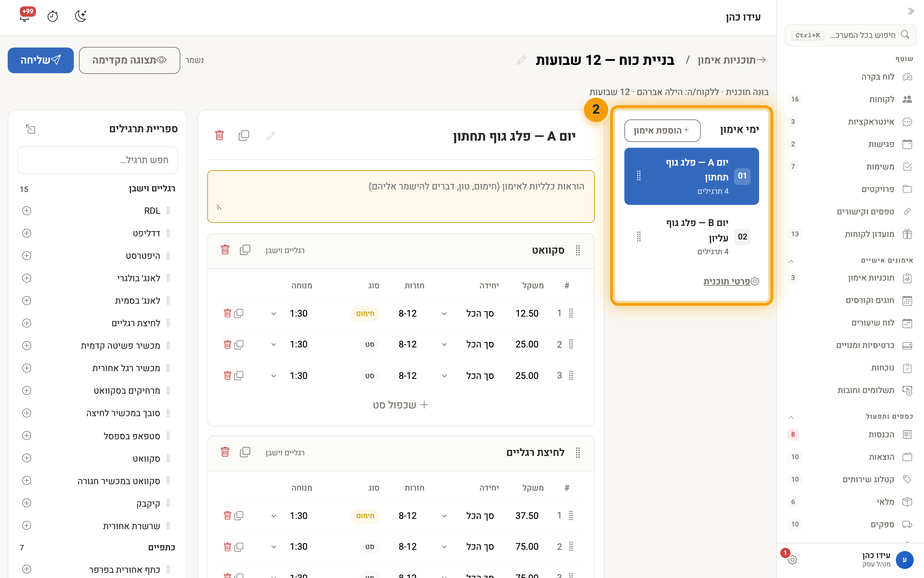Open rest dropdown for סקוואט set 3

274,376
